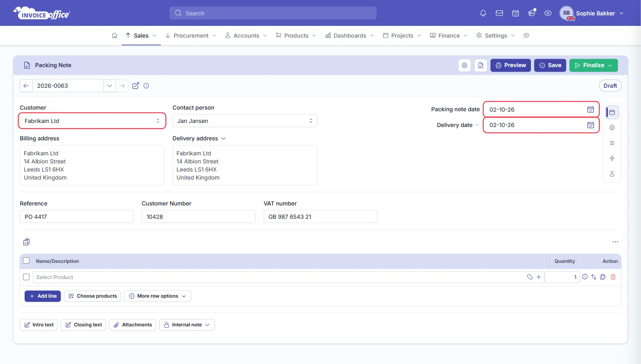This screenshot has height=364, width=641.
Task: Duplicate the product line copy icon
Action: (x=603, y=277)
